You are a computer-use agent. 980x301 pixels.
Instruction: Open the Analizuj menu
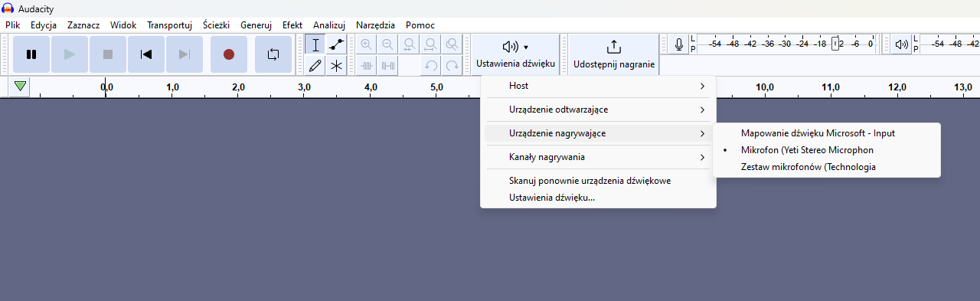click(x=329, y=25)
